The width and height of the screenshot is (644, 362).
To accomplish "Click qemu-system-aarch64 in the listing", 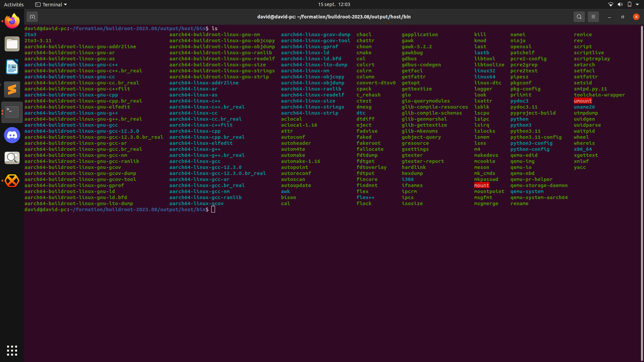I will tap(539, 197).
